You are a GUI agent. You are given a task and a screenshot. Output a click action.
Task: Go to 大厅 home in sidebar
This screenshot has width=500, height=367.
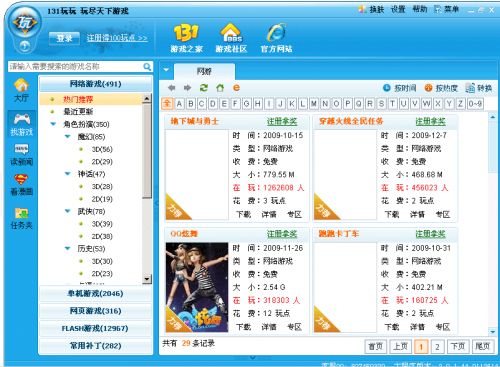[21, 90]
